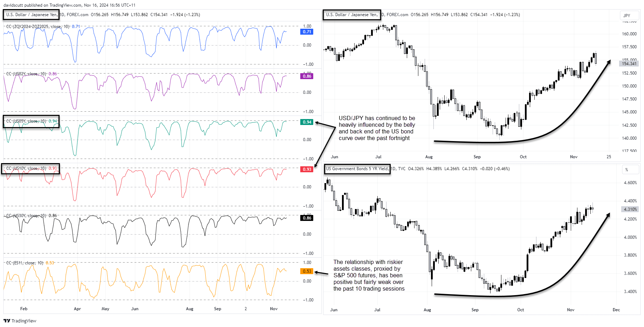Viewport: 644px width, 327px height.
Task: Click the 142.500 price axis level
Action: [x=629, y=125]
